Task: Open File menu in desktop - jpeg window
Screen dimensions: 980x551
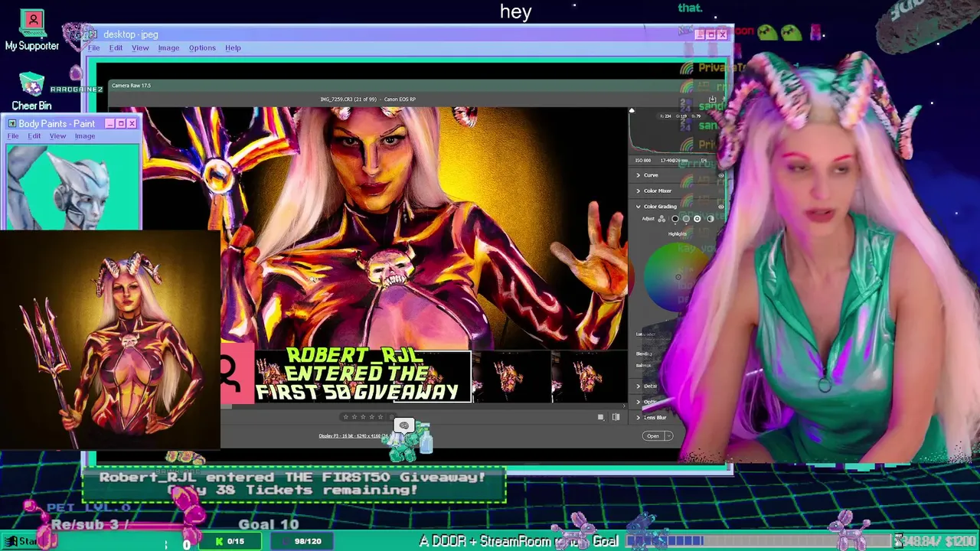Action: coord(93,47)
